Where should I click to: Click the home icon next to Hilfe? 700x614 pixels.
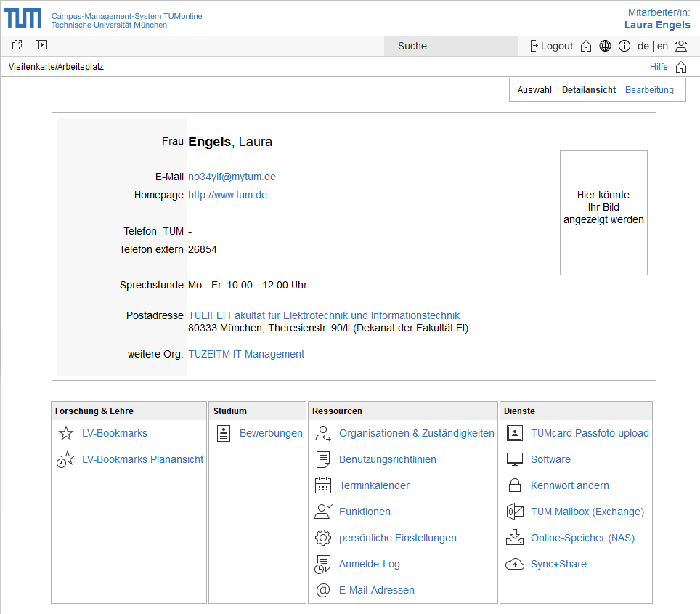point(680,67)
